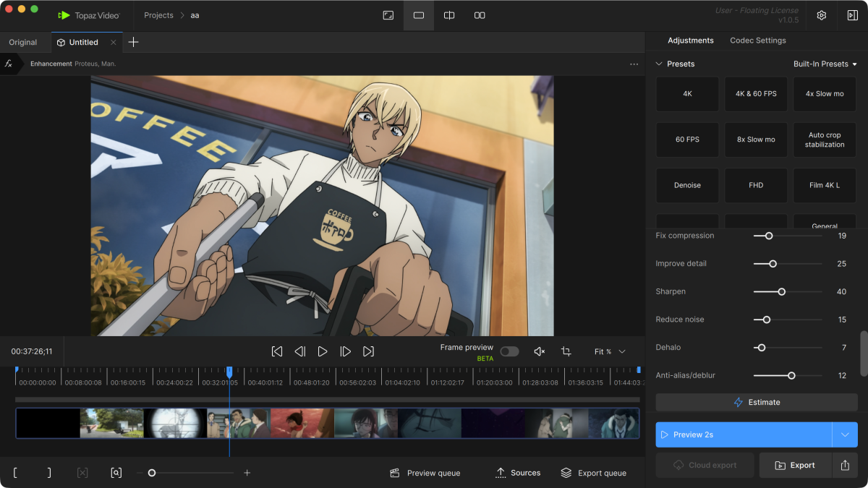Screen dimensions: 868x488
Task: Adjust the Sharpen slider handle
Action: coord(781,291)
